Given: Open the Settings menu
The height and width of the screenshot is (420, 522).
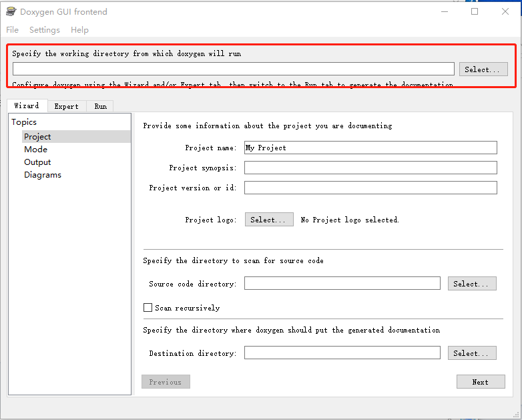Looking at the screenshot, I should [45, 30].
